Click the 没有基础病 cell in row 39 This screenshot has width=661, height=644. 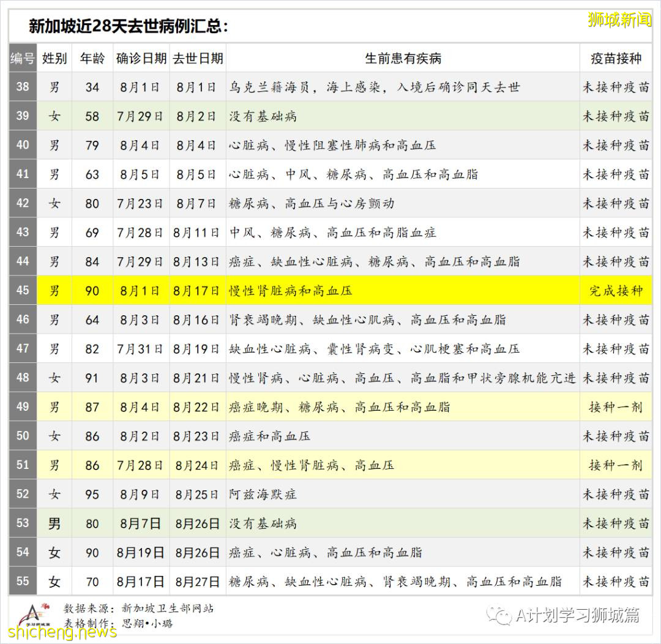point(264,115)
